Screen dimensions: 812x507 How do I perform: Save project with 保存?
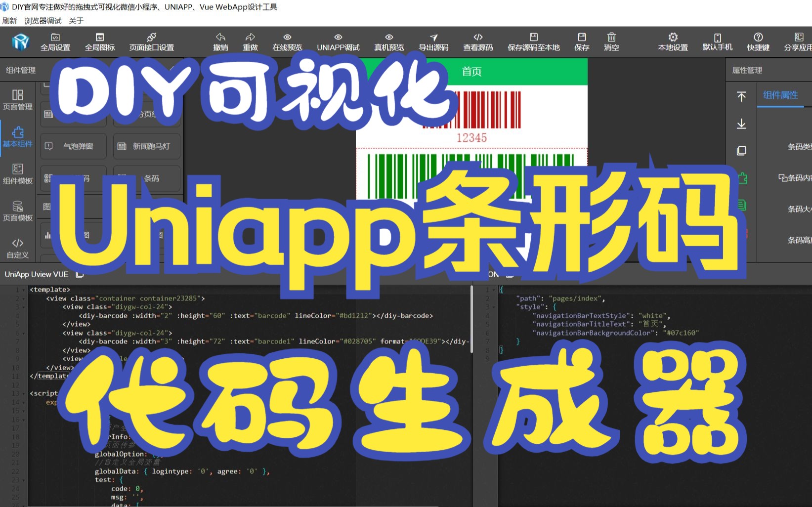pyautogui.click(x=582, y=42)
